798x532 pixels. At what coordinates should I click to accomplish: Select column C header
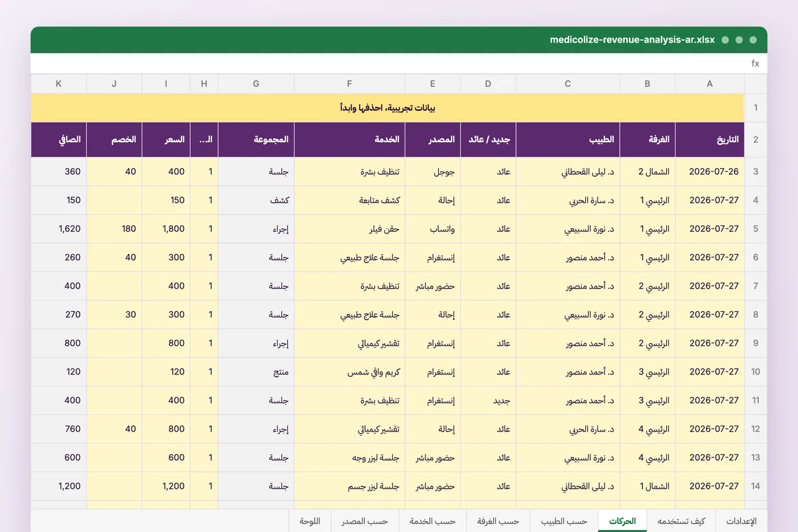pos(568,84)
